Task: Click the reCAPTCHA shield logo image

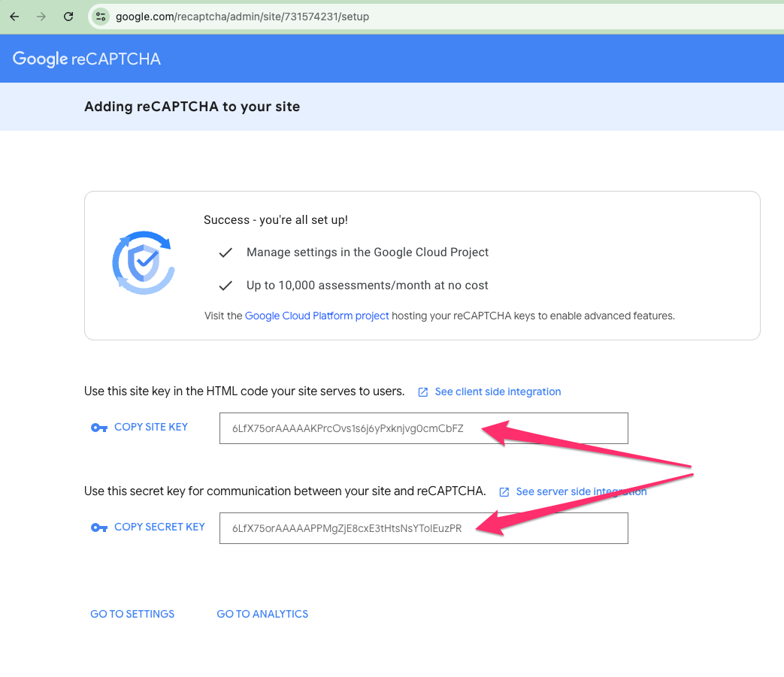Action: tap(144, 263)
